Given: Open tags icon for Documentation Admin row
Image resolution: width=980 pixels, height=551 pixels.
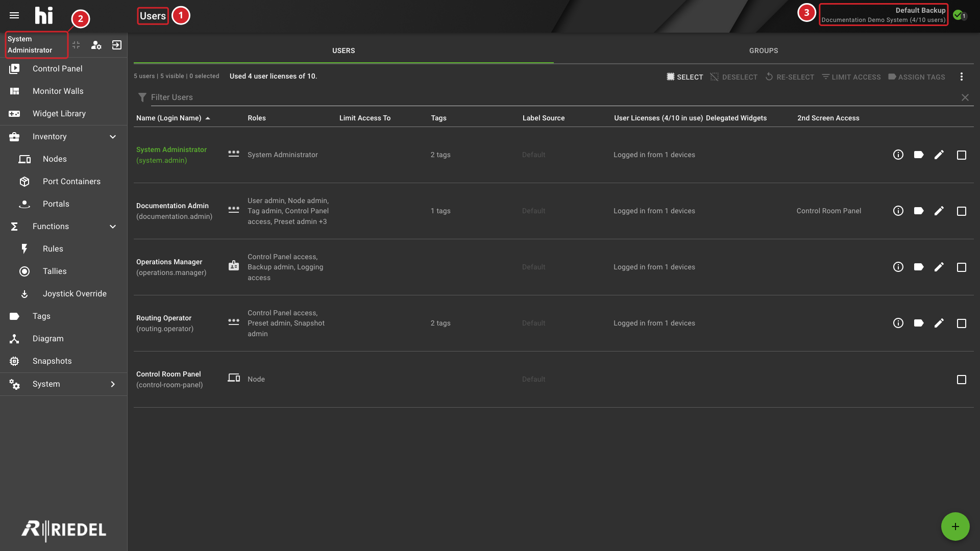Looking at the screenshot, I should point(919,211).
